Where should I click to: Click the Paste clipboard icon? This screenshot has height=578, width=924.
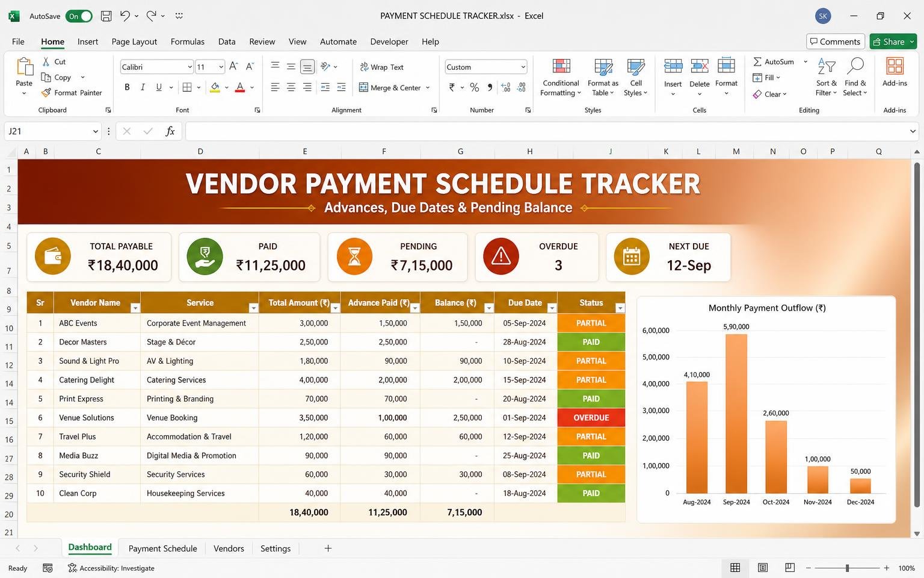coord(24,67)
